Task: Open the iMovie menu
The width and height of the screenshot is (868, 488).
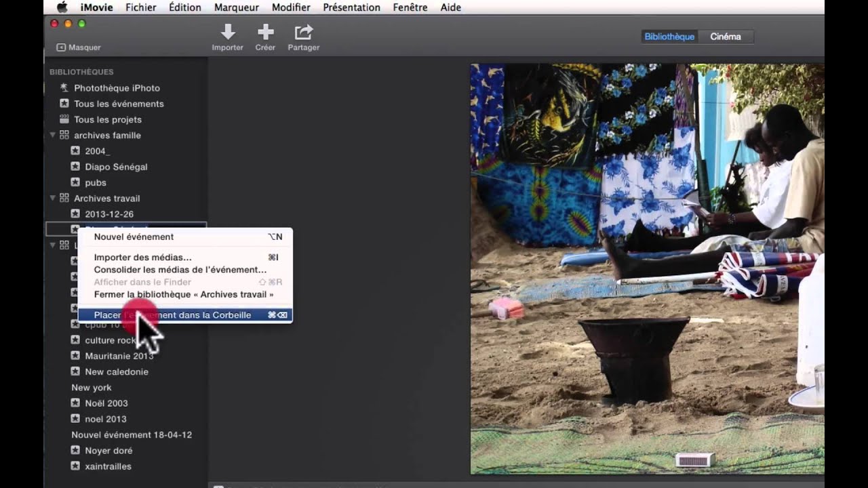Action: [x=96, y=7]
